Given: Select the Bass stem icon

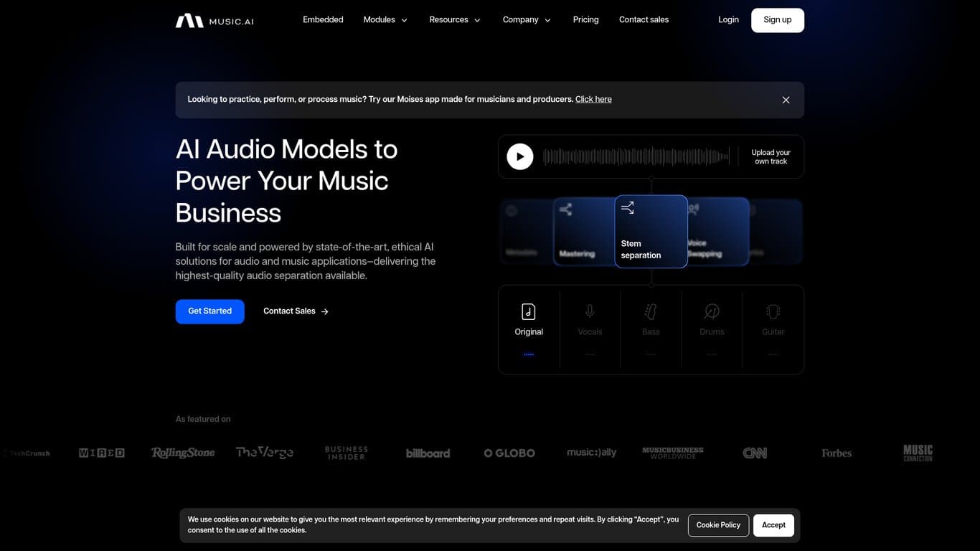Looking at the screenshot, I should tap(651, 311).
